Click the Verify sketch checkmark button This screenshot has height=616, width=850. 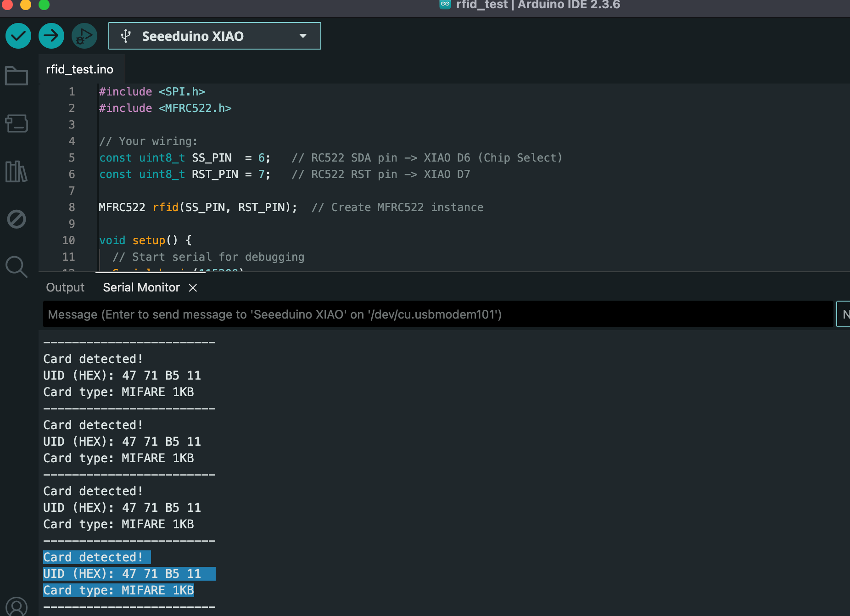[x=18, y=36]
